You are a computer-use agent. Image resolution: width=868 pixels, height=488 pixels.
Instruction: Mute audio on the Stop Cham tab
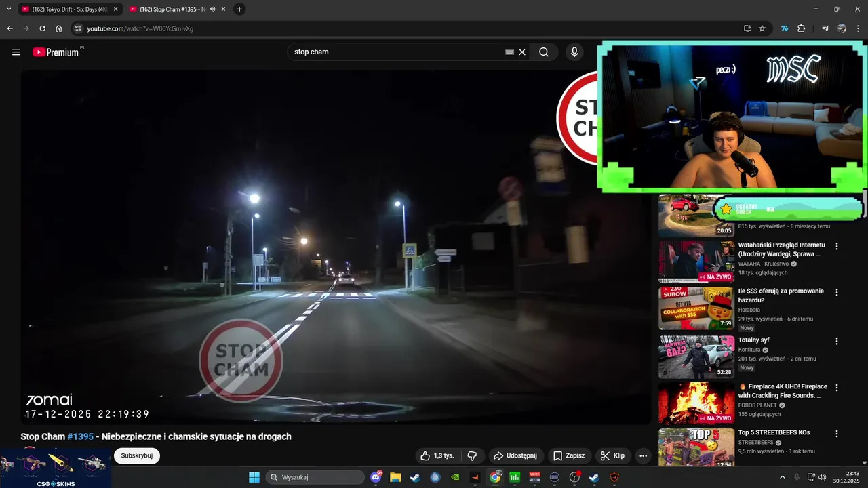coord(212,9)
